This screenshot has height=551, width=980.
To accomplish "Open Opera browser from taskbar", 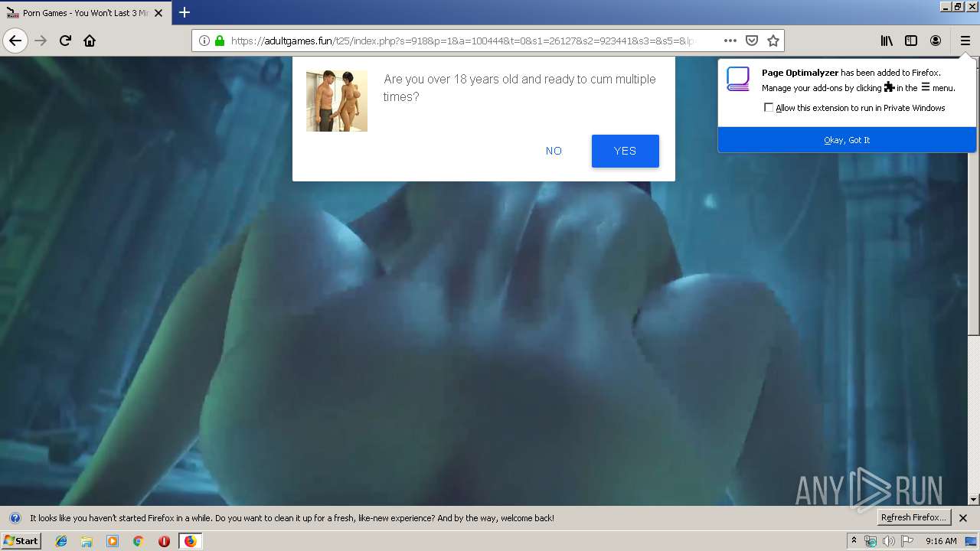I will click(164, 541).
